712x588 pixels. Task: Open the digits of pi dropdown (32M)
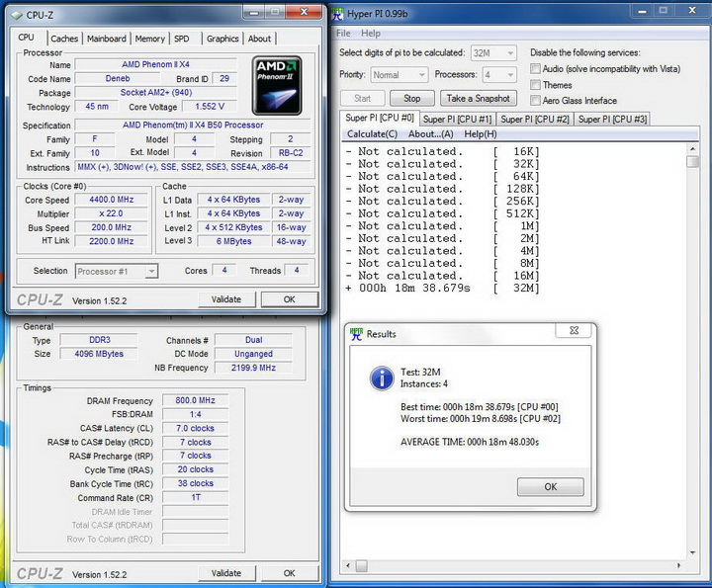click(x=493, y=53)
